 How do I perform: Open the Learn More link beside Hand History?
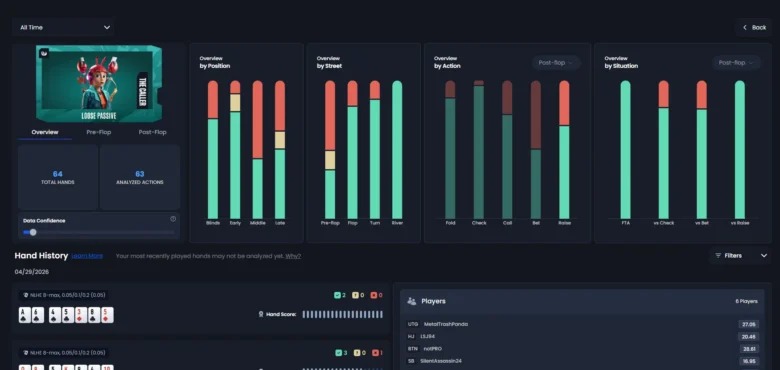[87, 256]
